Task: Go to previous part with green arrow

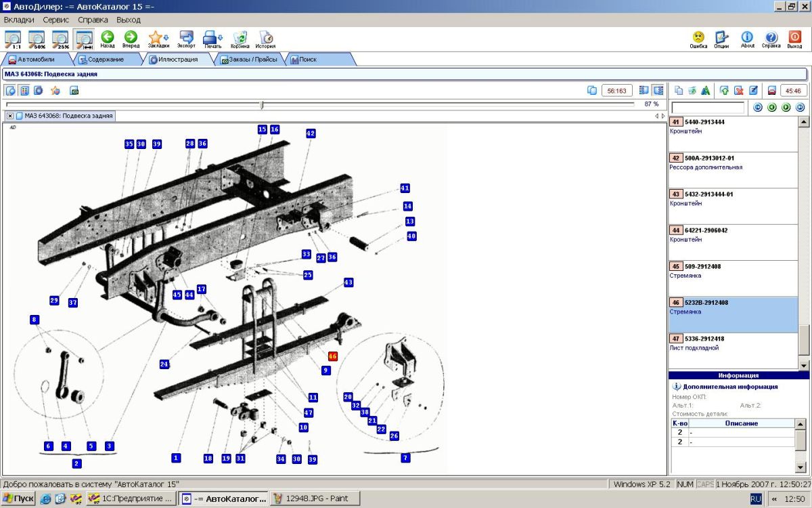Action: point(772,107)
